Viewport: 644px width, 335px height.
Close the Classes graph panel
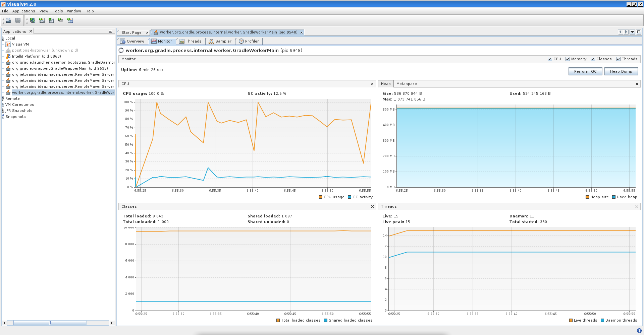click(x=372, y=206)
